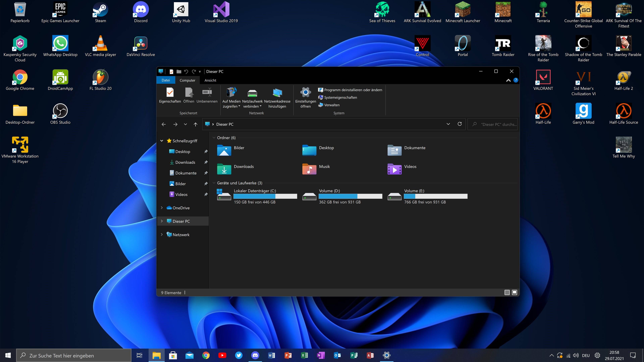
Task: Open the Datei menu
Action: click(x=166, y=80)
